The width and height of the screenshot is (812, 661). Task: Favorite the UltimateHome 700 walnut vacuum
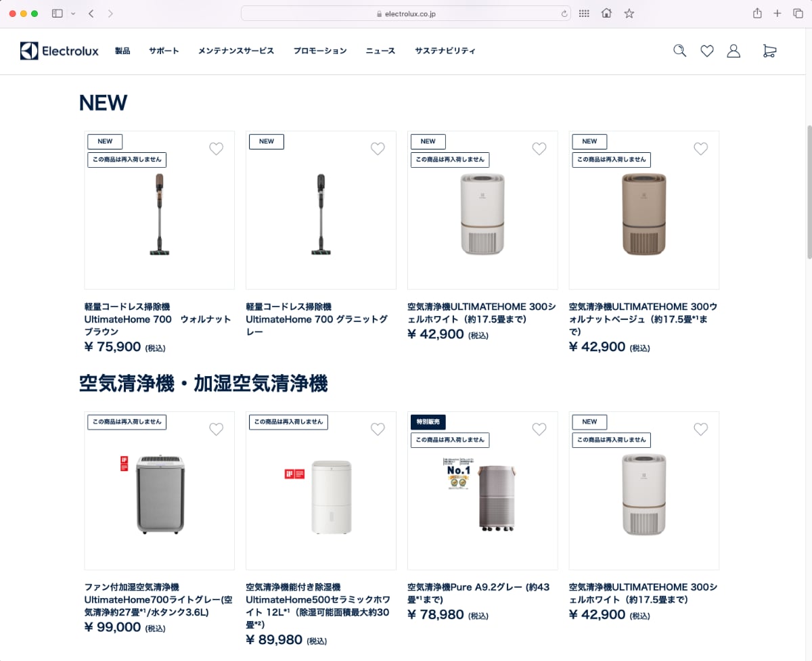tap(216, 148)
